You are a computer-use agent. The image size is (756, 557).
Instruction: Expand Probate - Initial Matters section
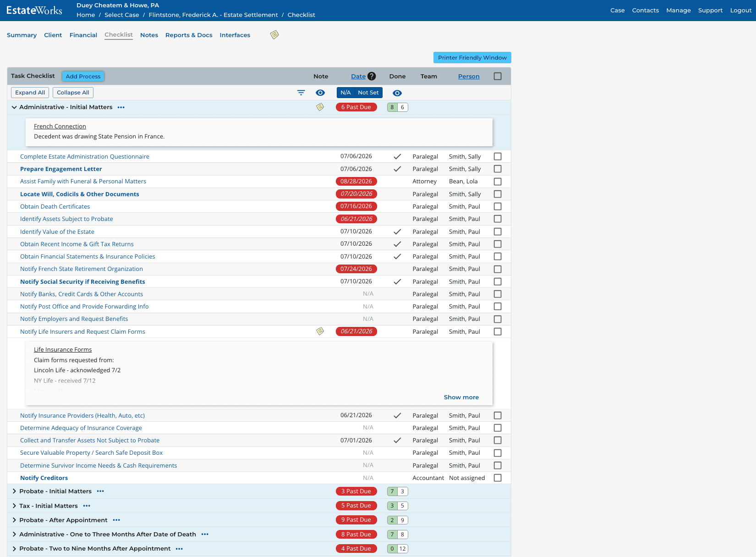tap(14, 491)
